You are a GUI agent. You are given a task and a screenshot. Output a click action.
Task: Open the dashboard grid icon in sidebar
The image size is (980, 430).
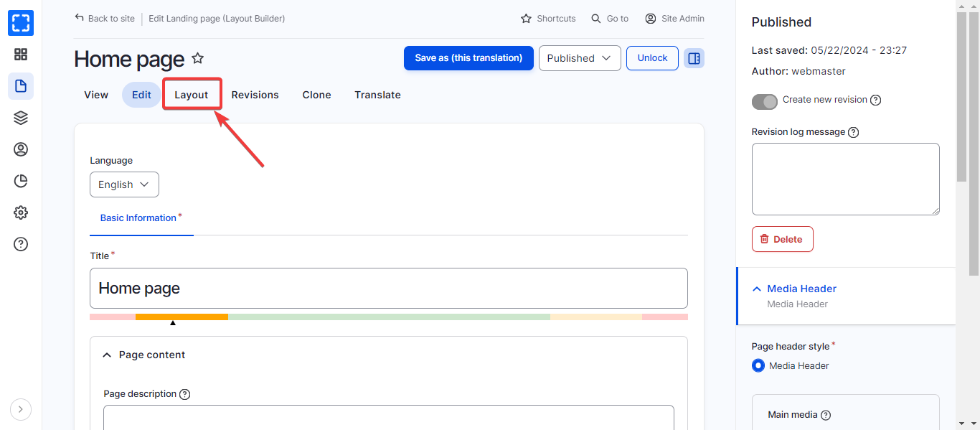[21, 55]
